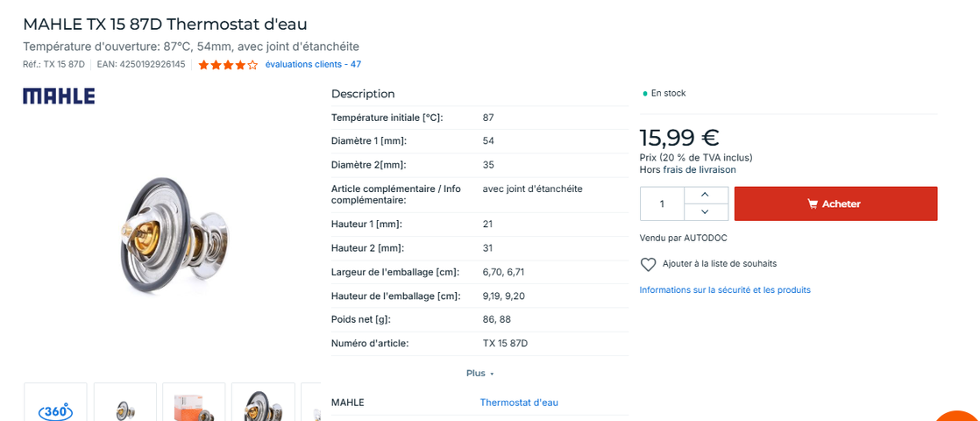Open the évaluations clients - 47 link
Image resolution: width=980 pixels, height=421 pixels.
[313, 65]
